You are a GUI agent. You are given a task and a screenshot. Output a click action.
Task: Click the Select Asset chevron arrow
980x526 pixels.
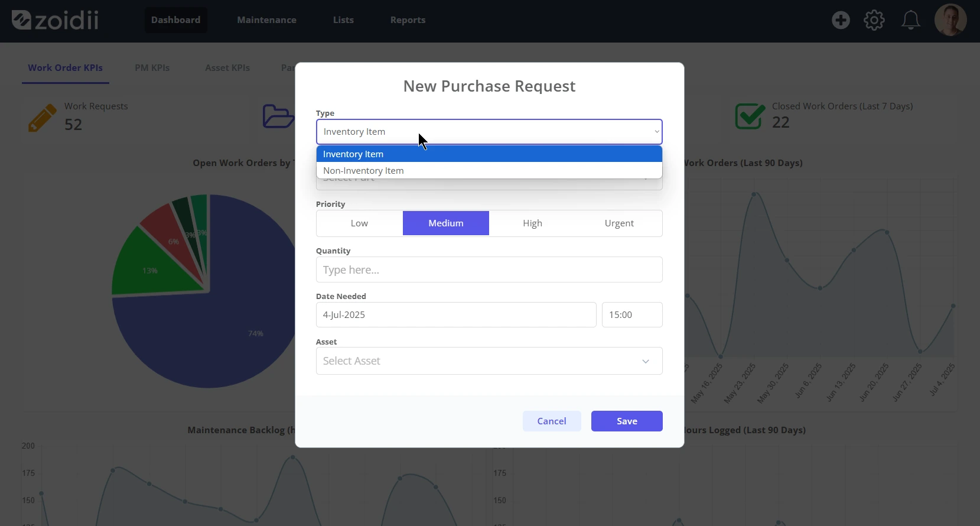[646, 361]
